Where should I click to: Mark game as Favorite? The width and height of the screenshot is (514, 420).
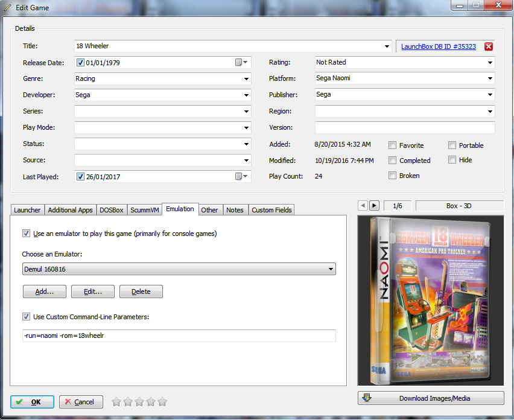pyautogui.click(x=392, y=145)
